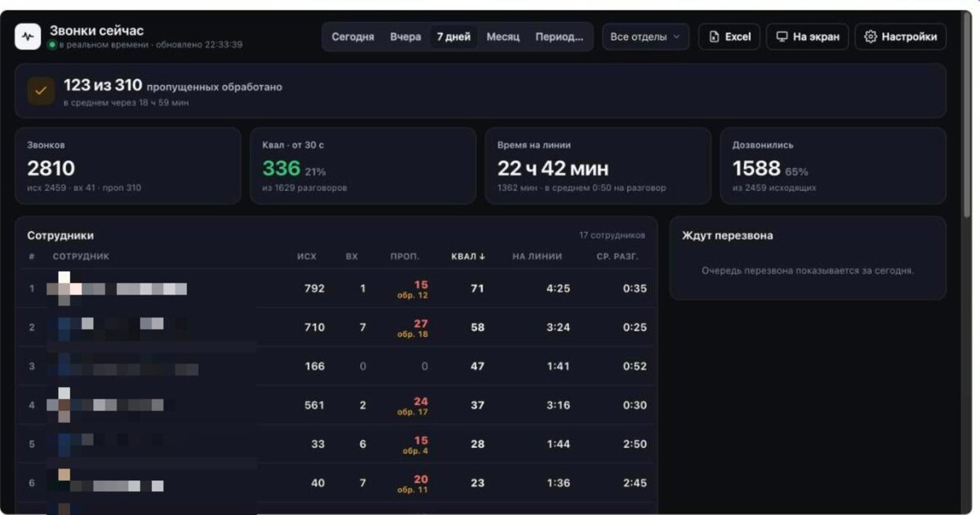Click the green 336 qualified calls value
Viewport: 980px width, 515px height.
[x=281, y=169]
